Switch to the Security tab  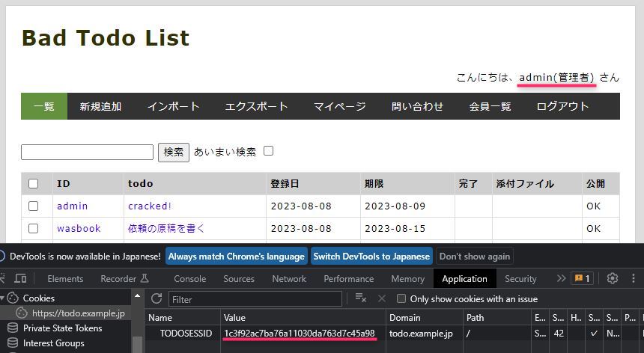click(x=520, y=279)
